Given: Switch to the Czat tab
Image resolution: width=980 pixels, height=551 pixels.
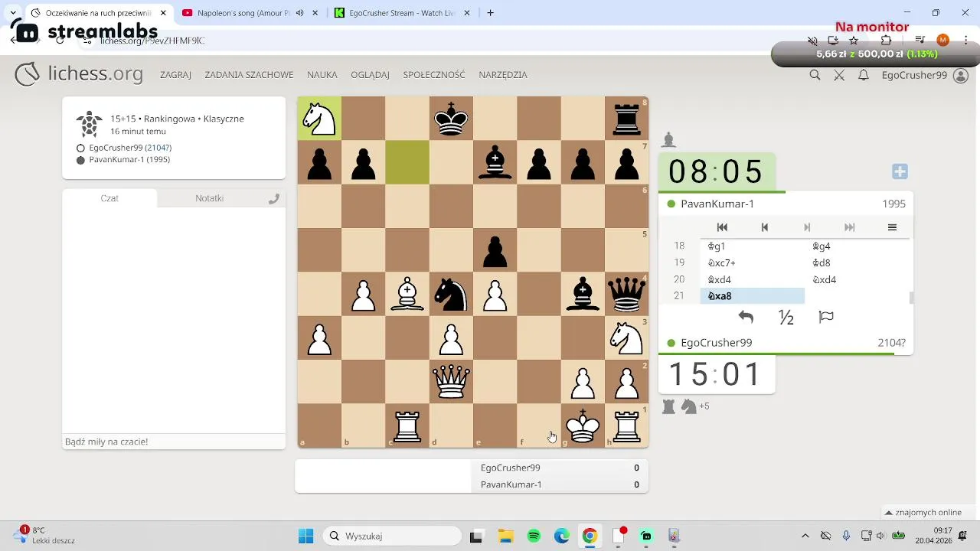Looking at the screenshot, I should point(109,198).
